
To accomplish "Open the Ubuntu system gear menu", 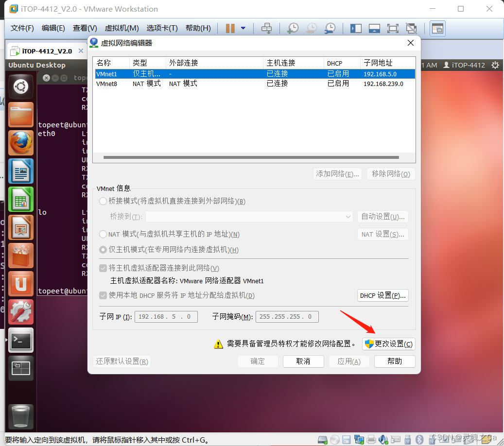I will click(x=495, y=65).
